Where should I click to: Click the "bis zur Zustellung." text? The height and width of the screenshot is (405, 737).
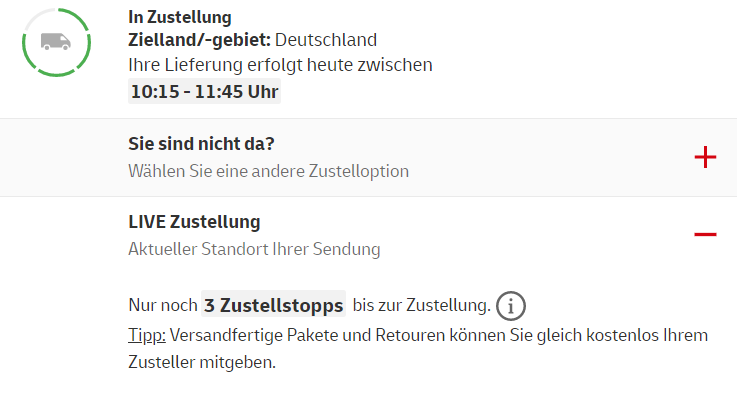tap(421, 305)
